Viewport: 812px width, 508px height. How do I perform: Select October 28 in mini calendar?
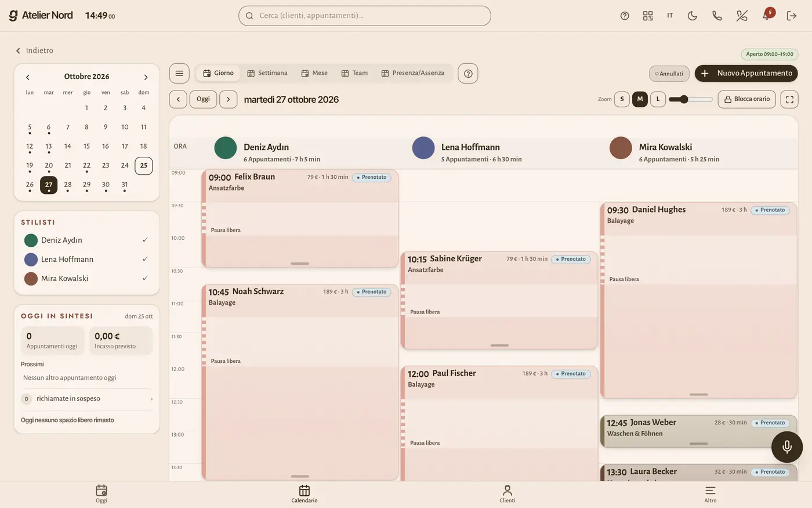click(x=68, y=185)
